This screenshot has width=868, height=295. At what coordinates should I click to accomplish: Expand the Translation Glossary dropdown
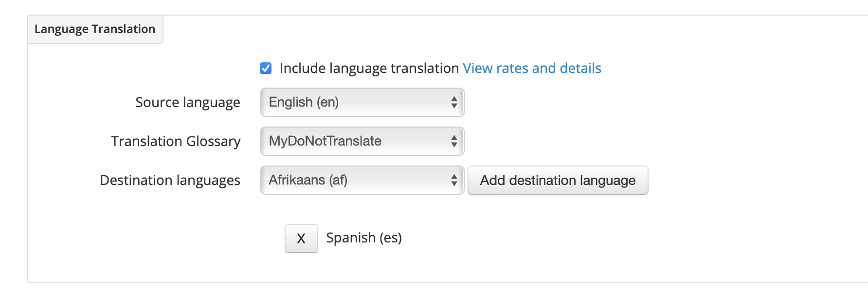(362, 141)
